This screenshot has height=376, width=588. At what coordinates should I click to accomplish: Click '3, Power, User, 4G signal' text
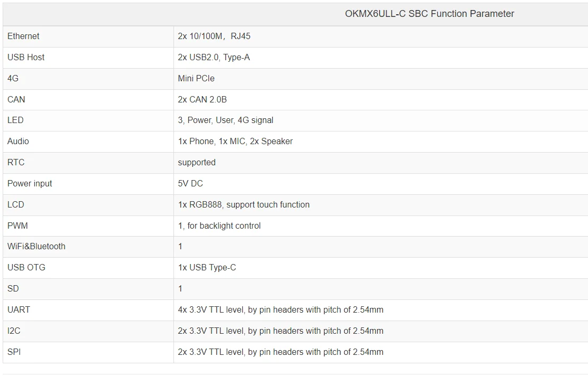click(x=226, y=120)
